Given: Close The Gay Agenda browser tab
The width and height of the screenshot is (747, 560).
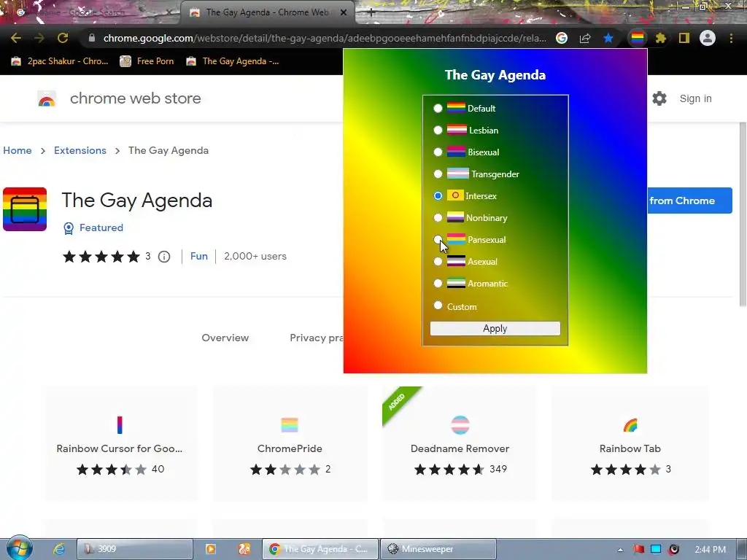Looking at the screenshot, I should 344,12.
